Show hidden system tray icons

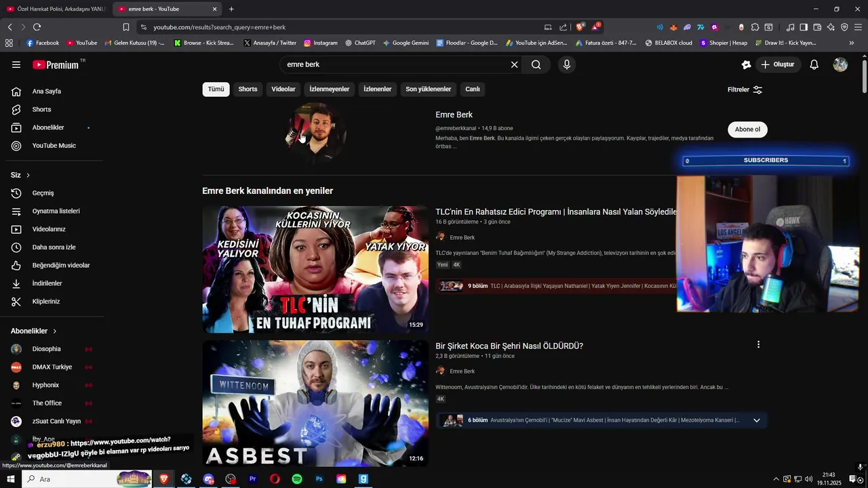[776, 479]
